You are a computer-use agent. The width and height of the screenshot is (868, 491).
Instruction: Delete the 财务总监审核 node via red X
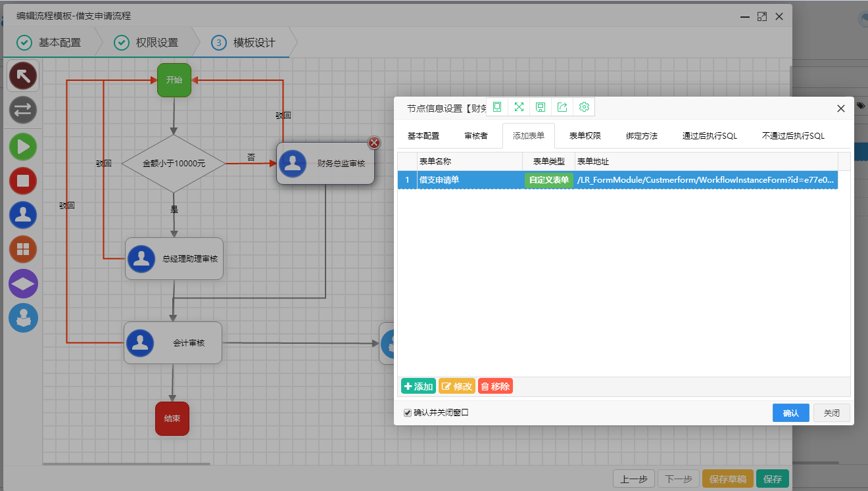374,143
